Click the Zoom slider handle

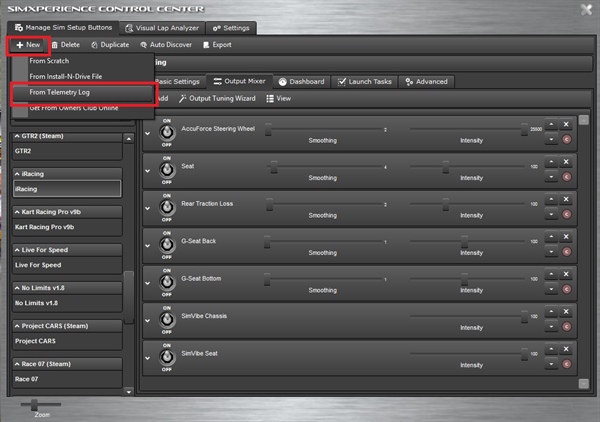click(x=34, y=404)
